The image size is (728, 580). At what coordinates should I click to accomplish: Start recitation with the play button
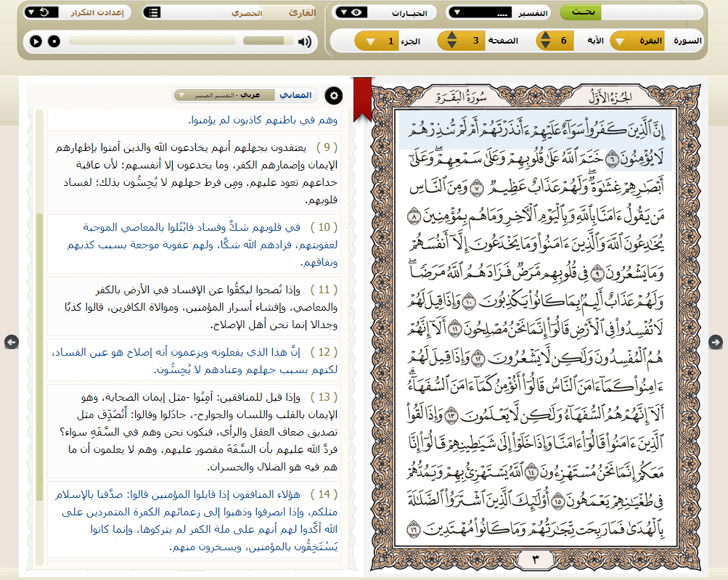(36, 41)
